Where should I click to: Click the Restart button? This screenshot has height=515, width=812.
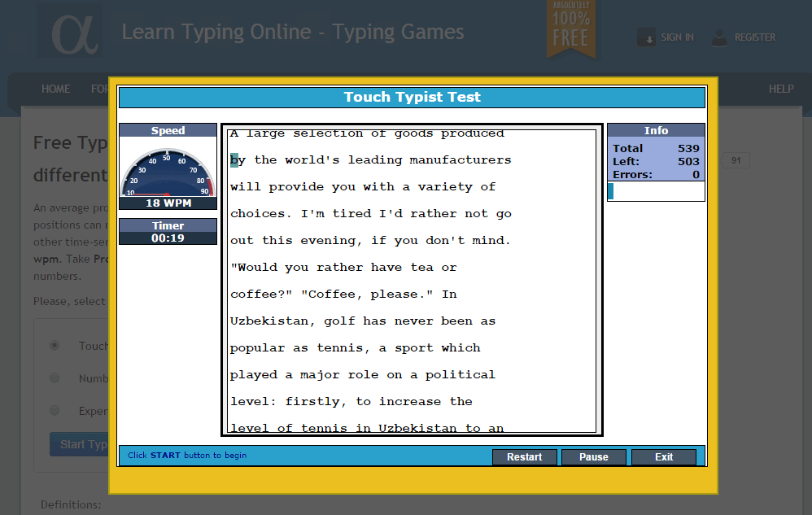[524, 456]
